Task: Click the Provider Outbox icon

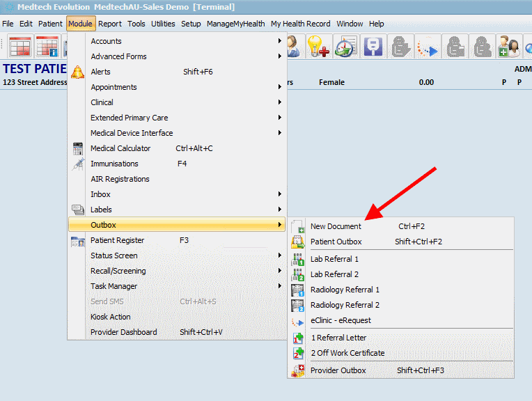Action: pos(297,371)
